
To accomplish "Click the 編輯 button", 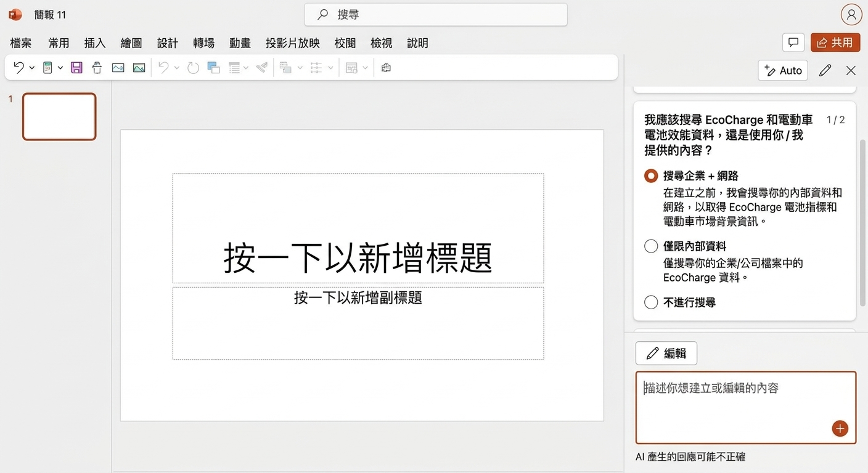I will [x=666, y=354].
